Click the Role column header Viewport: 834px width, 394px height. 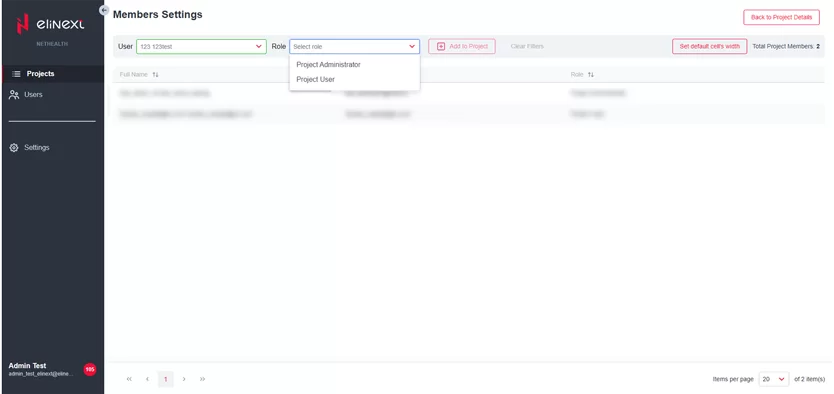pos(577,75)
